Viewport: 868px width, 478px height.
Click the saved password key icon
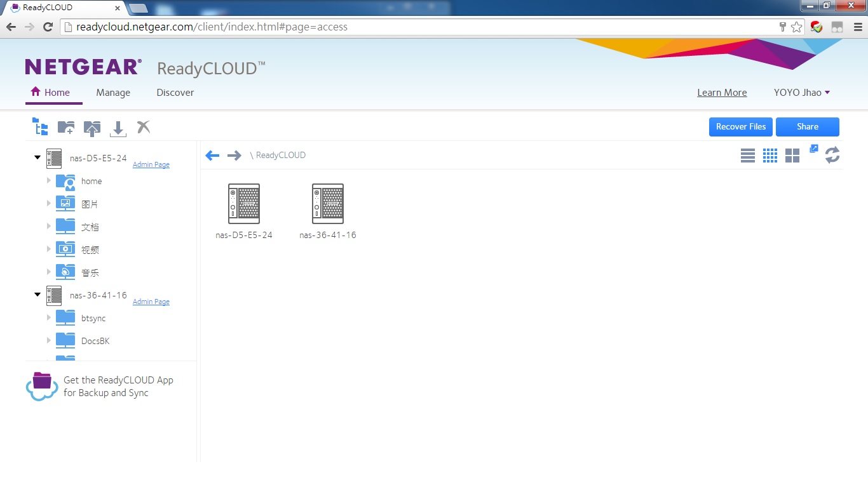pos(783,27)
